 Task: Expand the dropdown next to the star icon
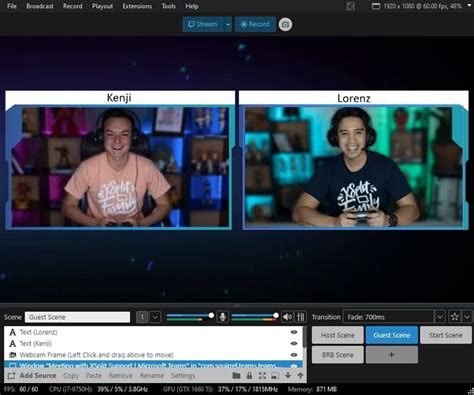(467, 317)
